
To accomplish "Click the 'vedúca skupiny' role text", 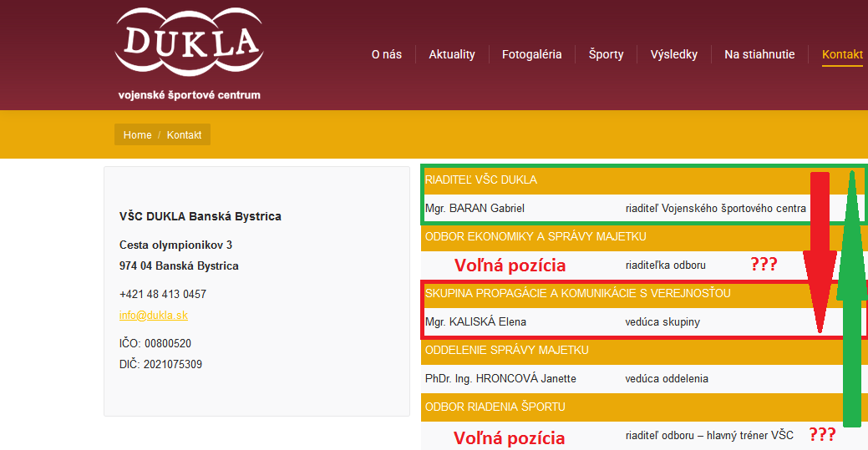I will 662,322.
